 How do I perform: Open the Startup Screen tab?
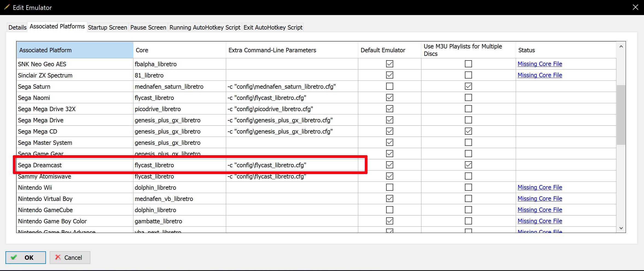click(107, 27)
